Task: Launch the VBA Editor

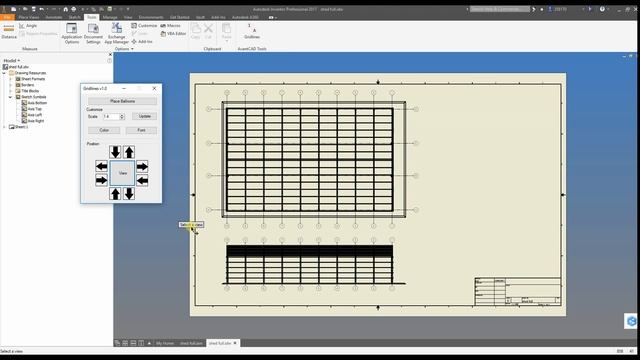Action: (173, 33)
